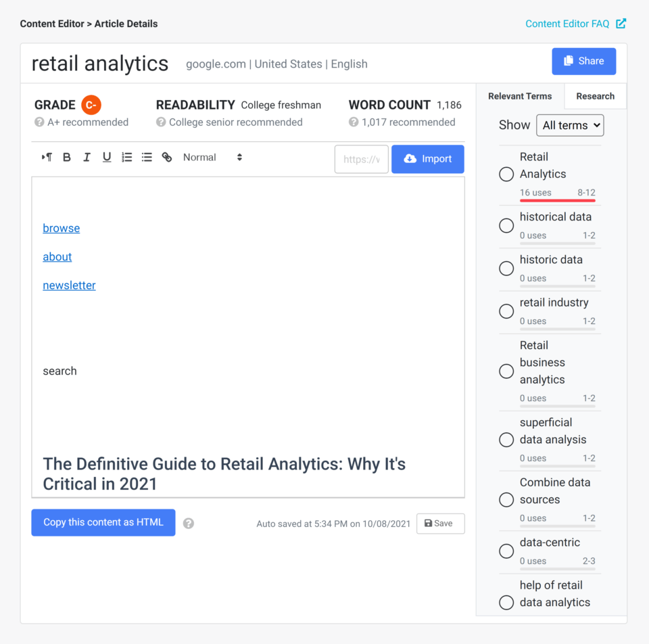
Task: Select the radio button for Retail Analytics
Action: tap(506, 174)
